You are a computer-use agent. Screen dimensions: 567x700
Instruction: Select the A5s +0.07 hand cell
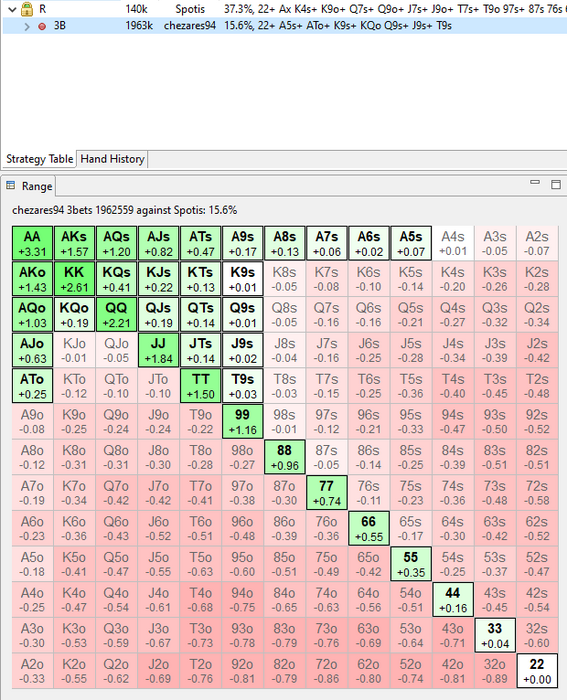[411, 243]
